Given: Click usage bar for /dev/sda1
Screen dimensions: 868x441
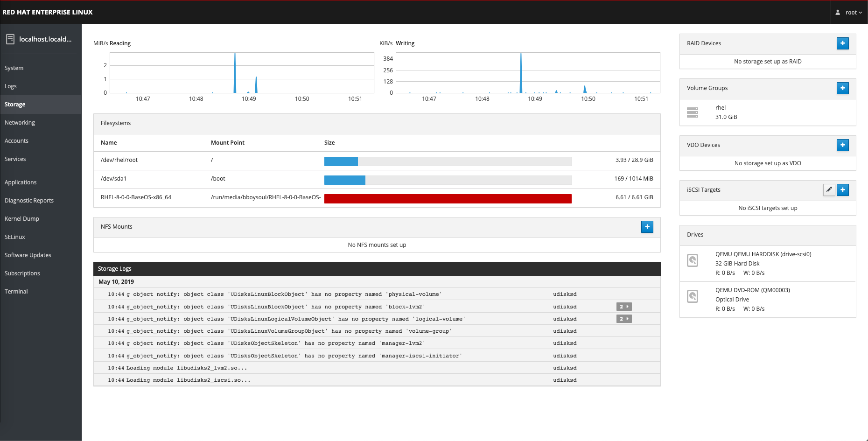Looking at the screenshot, I should (x=448, y=180).
